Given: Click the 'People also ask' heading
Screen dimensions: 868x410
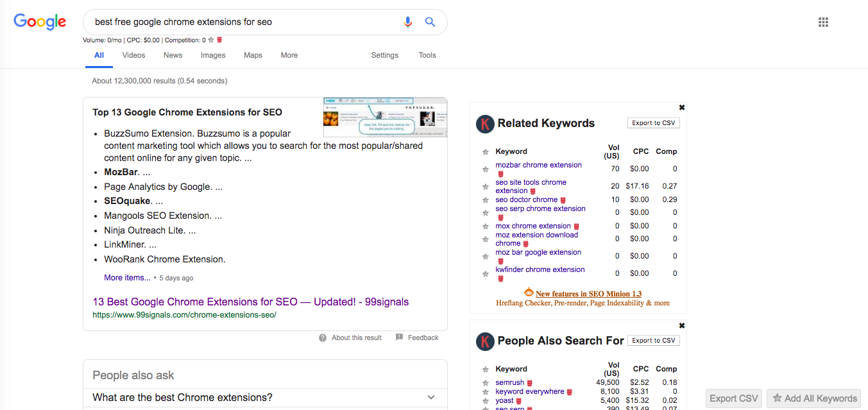Looking at the screenshot, I should pos(133,375).
